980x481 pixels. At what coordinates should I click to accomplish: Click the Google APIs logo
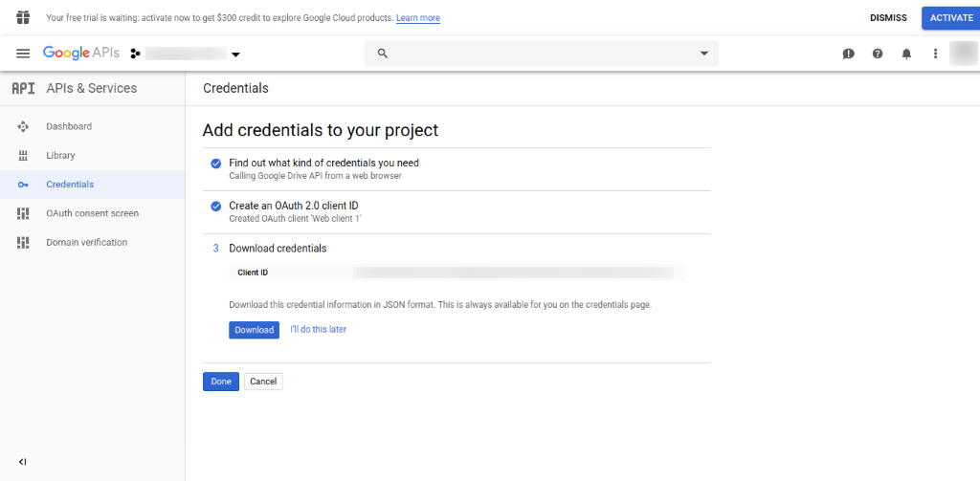coord(80,54)
